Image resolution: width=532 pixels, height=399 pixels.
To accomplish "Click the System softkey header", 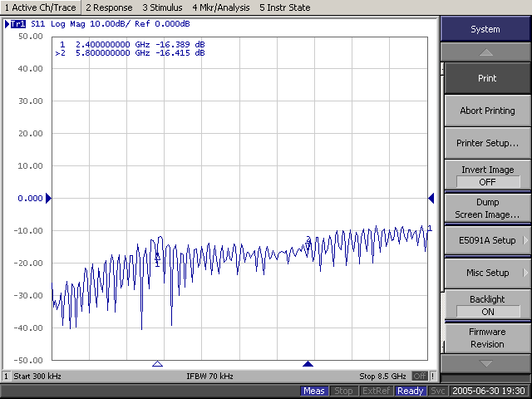I will click(x=485, y=29).
